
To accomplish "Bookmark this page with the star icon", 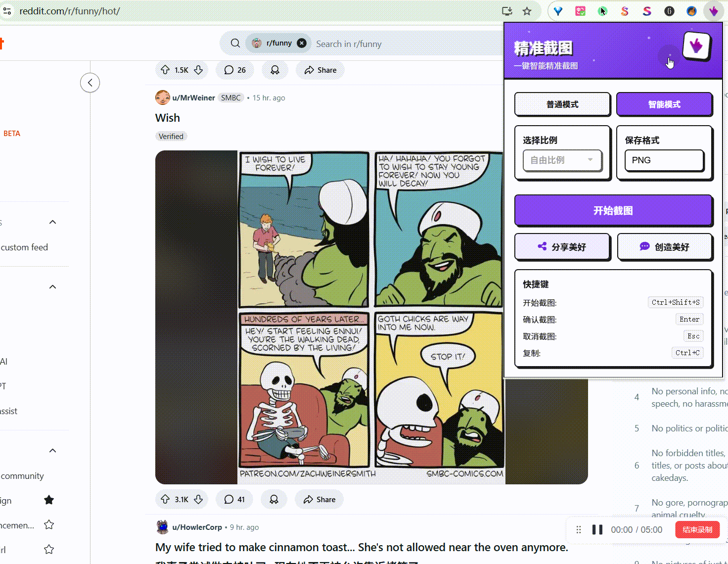I will 527,11.
